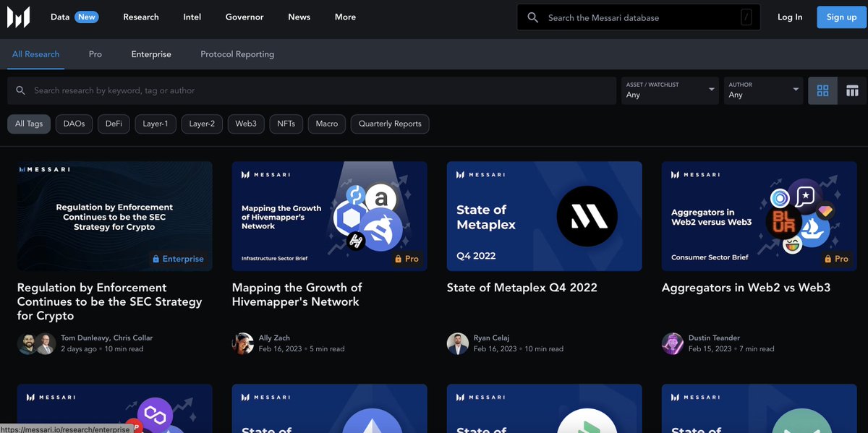Select the Protocol Reporting tab
The height and width of the screenshot is (433, 868).
(237, 54)
